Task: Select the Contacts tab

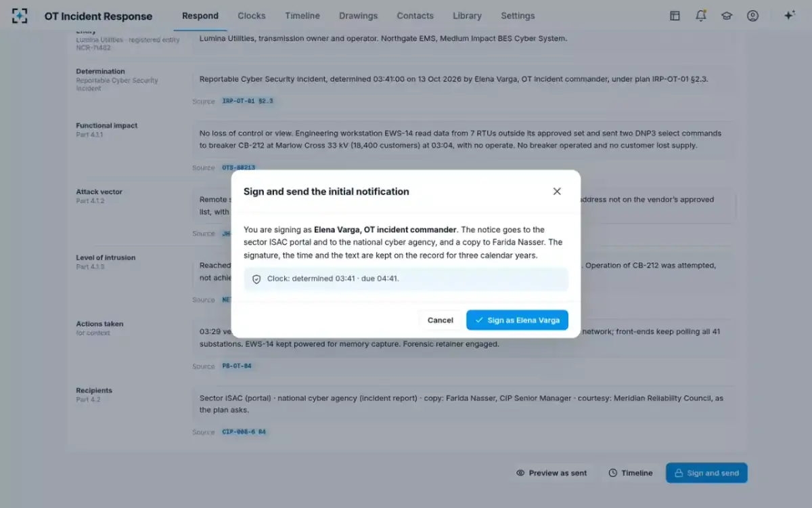Action: (x=415, y=16)
